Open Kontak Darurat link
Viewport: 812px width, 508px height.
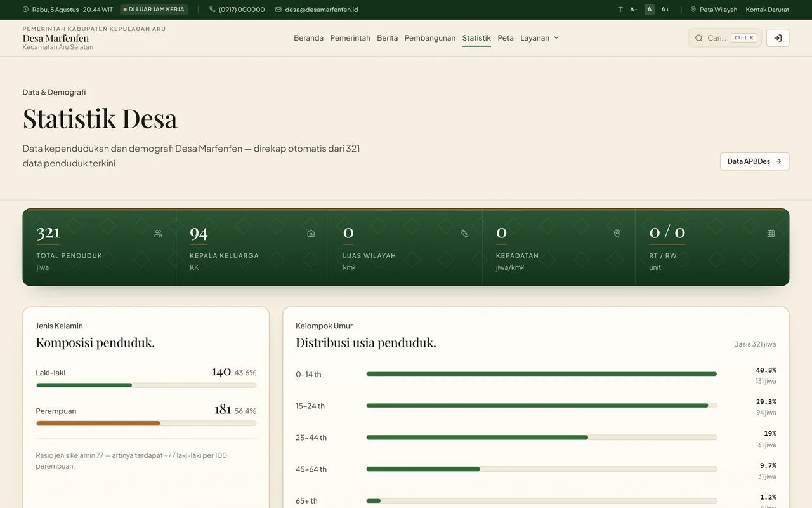point(768,10)
